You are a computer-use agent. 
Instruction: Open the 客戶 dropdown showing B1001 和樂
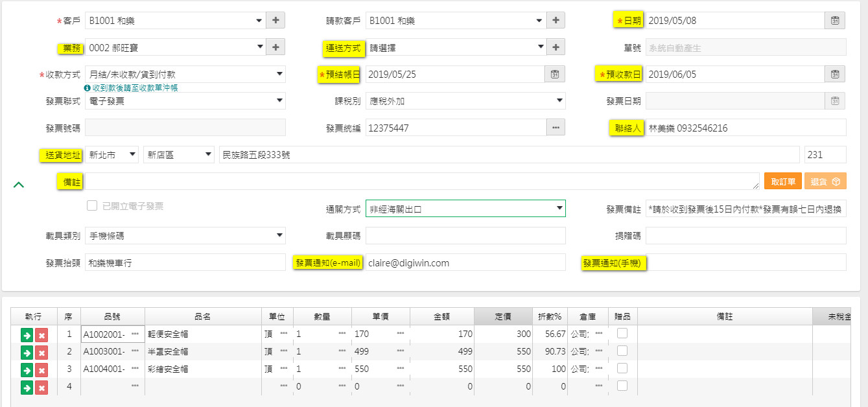point(175,20)
